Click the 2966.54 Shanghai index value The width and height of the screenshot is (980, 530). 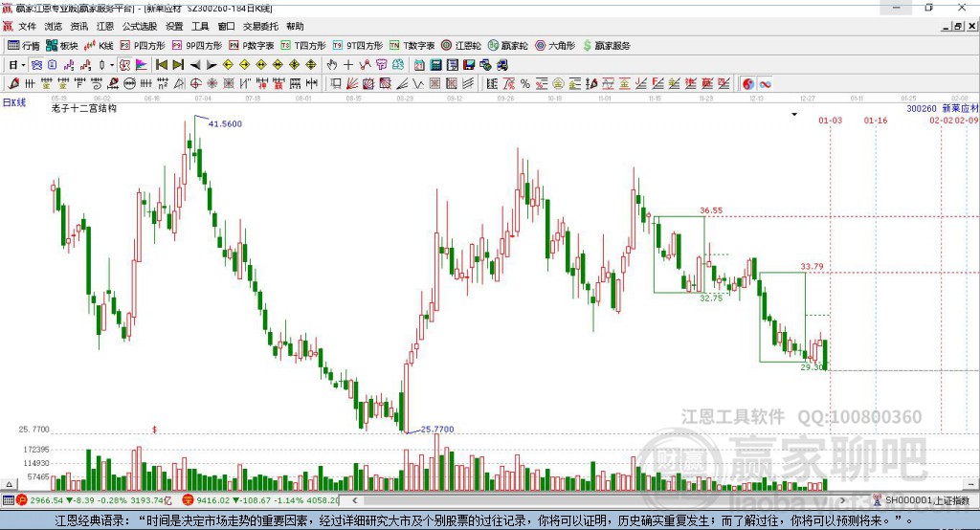point(46,500)
